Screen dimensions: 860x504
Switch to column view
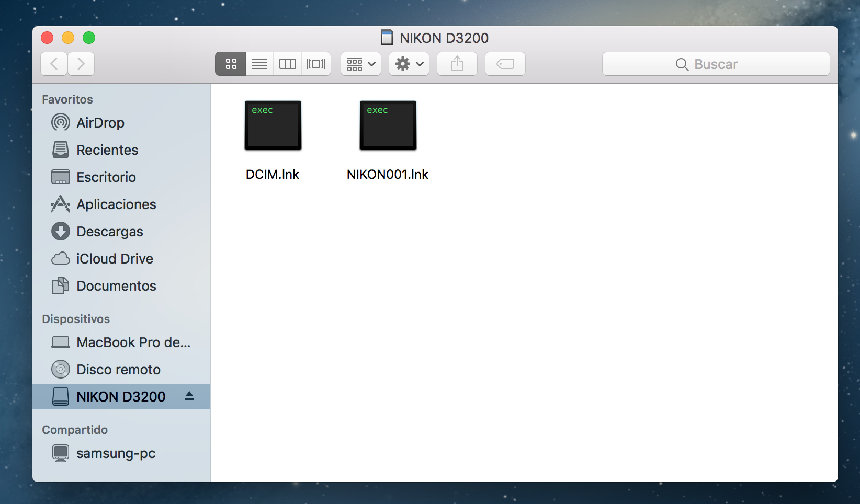coord(288,64)
